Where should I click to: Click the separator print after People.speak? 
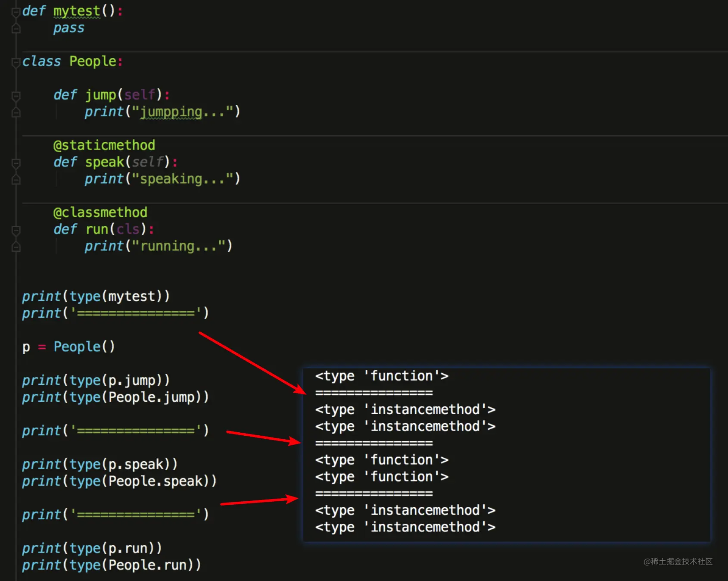tap(115, 515)
